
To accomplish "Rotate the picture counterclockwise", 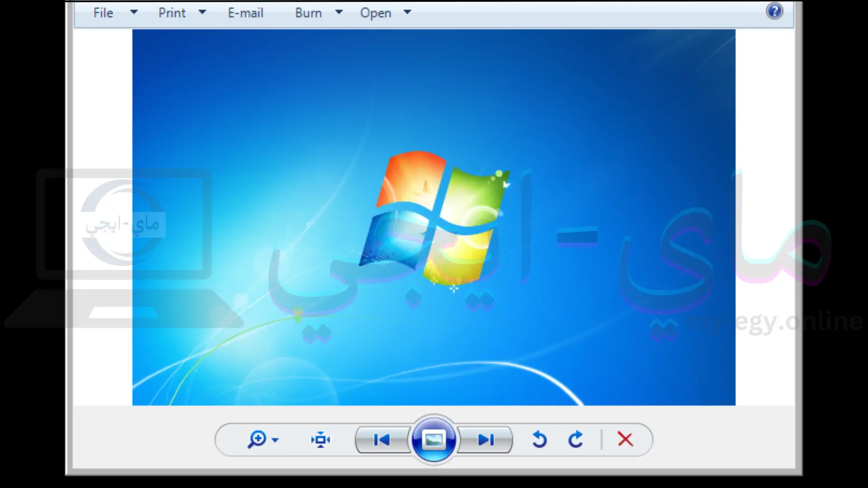I will click(x=539, y=439).
